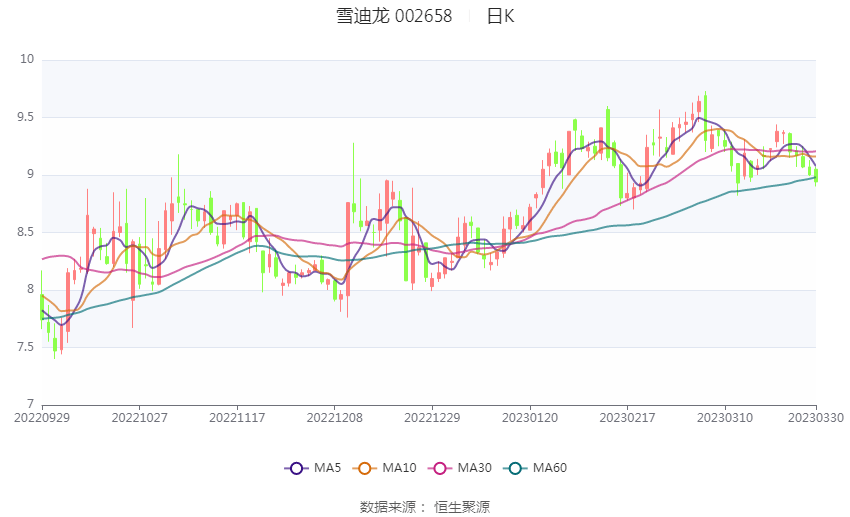Click x-axis date label 20230217
Screen dimensions: 850x517
pos(627,418)
